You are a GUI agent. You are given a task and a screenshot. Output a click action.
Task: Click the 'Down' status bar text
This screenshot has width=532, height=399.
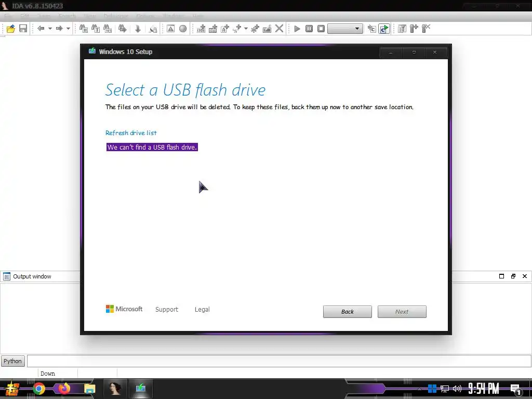tap(47, 374)
